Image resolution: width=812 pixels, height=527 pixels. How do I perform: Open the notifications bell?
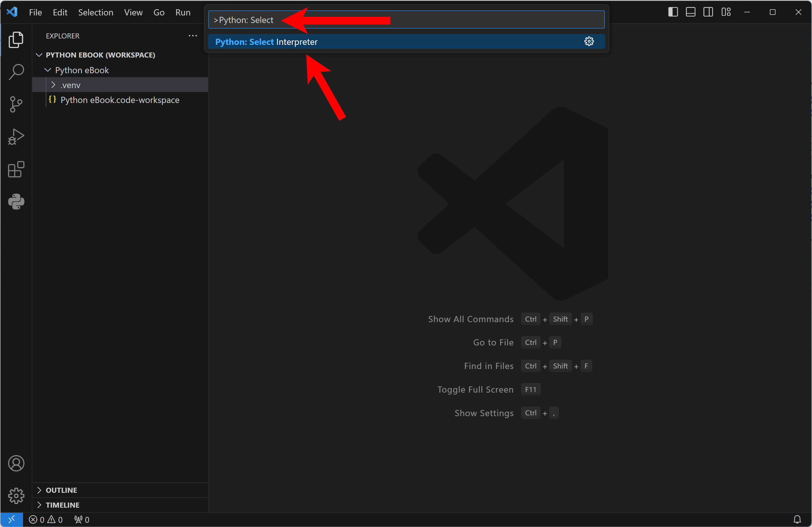(x=797, y=519)
